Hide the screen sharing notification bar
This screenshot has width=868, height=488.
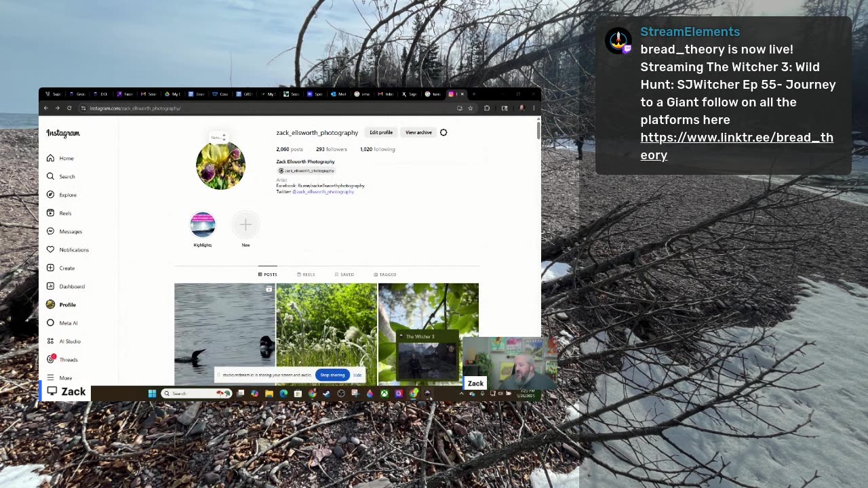(357, 375)
